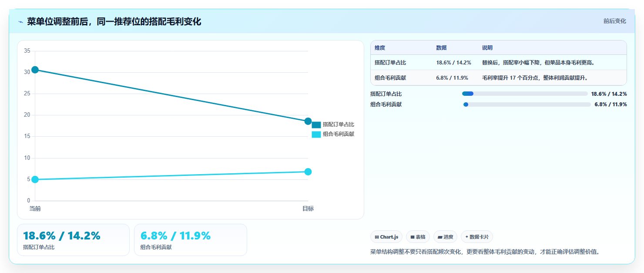Click the 搭配订单占比 table row cell
644x273 pixels.
pos(390,63)
